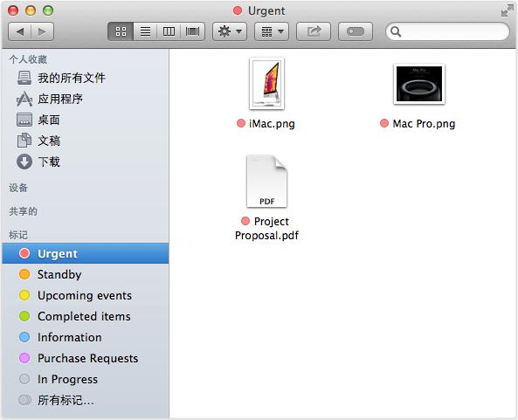The height and width of the screenshot is (420, 518).
Task: Click the orange dot beside Standby
Action: tap(24, 274)
